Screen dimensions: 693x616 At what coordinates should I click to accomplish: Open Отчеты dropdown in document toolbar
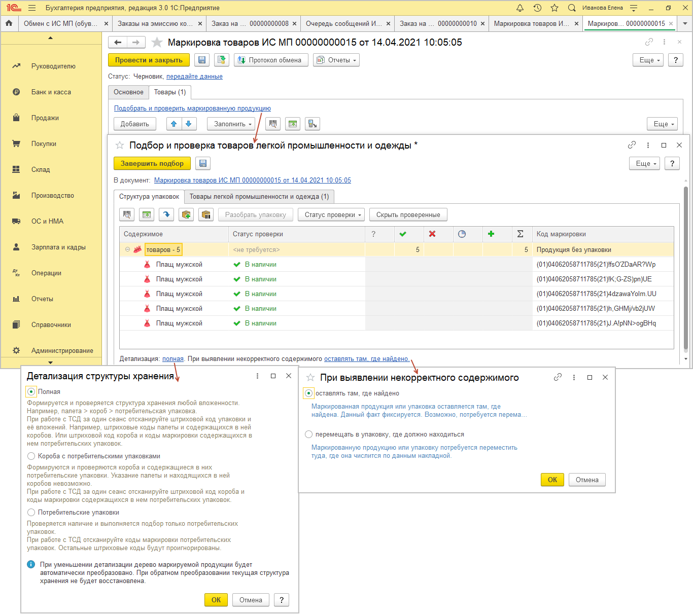point(336,60)
